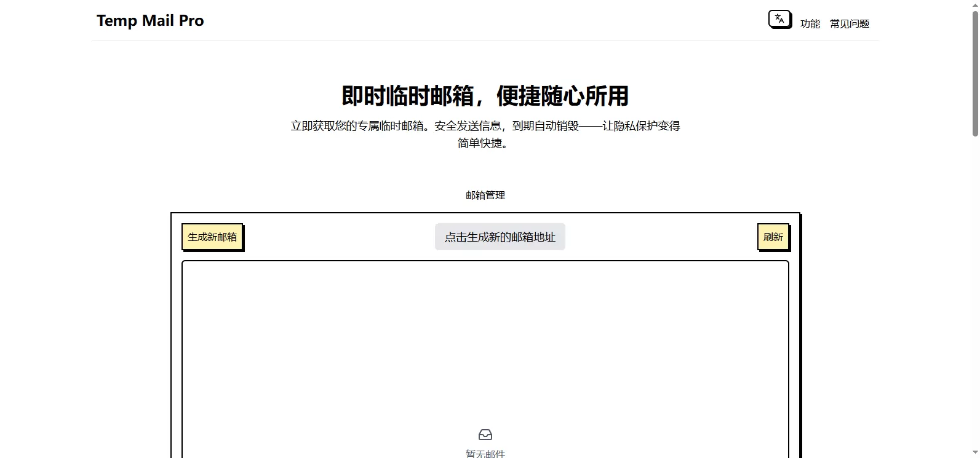The image size is (980, 458).
Task: Click the empty inbox tray icon
Action: pyautogui.click(x=485, y=435)
